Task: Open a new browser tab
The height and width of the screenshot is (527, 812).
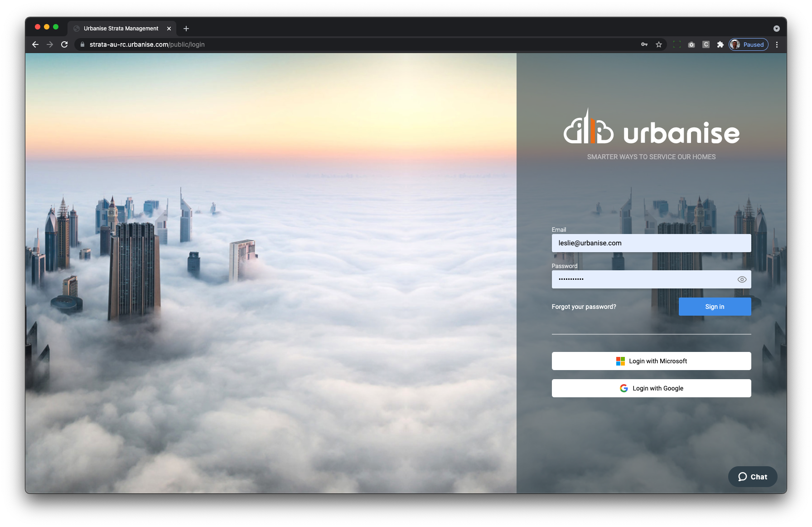Action: point(186,29)
